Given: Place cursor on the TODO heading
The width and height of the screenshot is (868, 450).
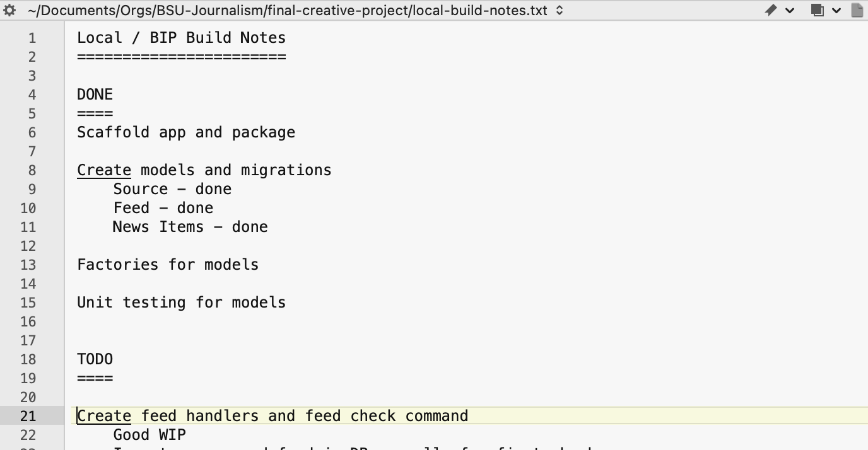Looking at the screenshot, I should (95, 359).
